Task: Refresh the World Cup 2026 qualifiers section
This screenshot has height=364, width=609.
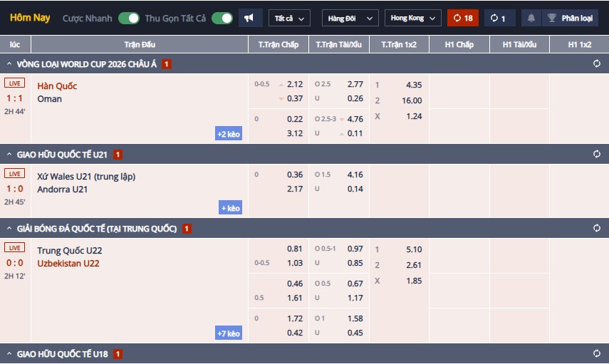Action: click(x=596, y=64)
